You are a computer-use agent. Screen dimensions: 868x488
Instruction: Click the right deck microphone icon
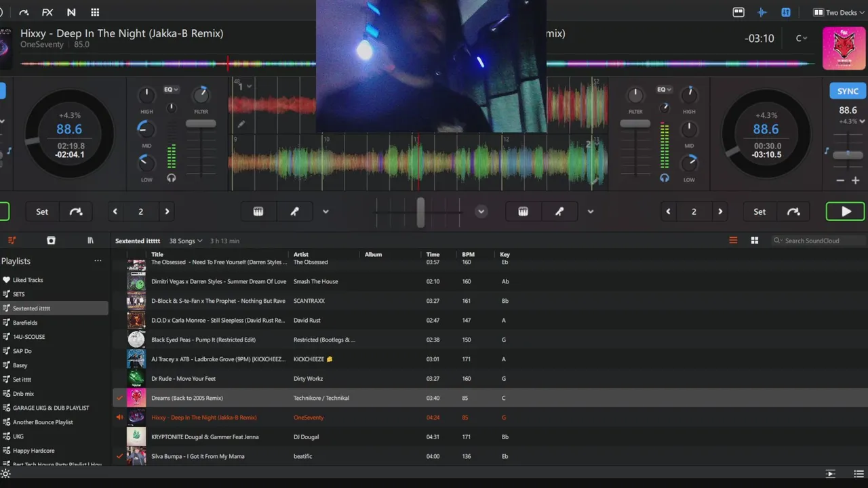tap(559, 211)
